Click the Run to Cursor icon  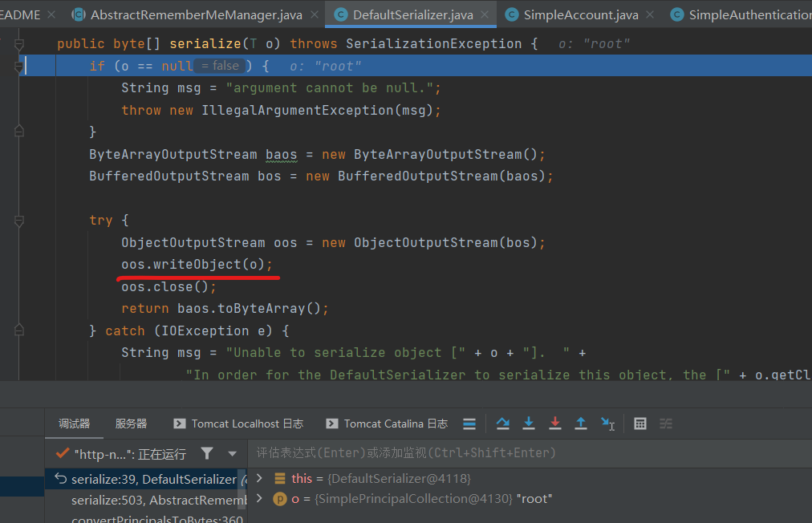tap(608, 424)
